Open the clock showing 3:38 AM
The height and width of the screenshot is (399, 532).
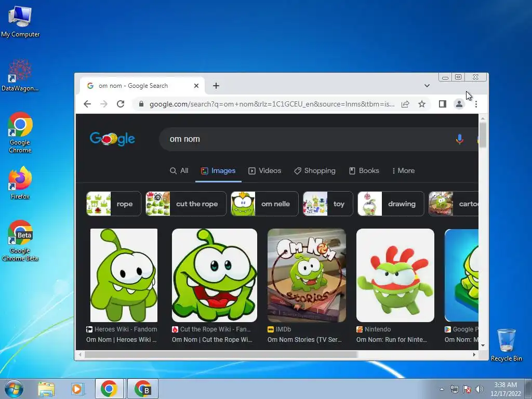(x=506, y=389)
